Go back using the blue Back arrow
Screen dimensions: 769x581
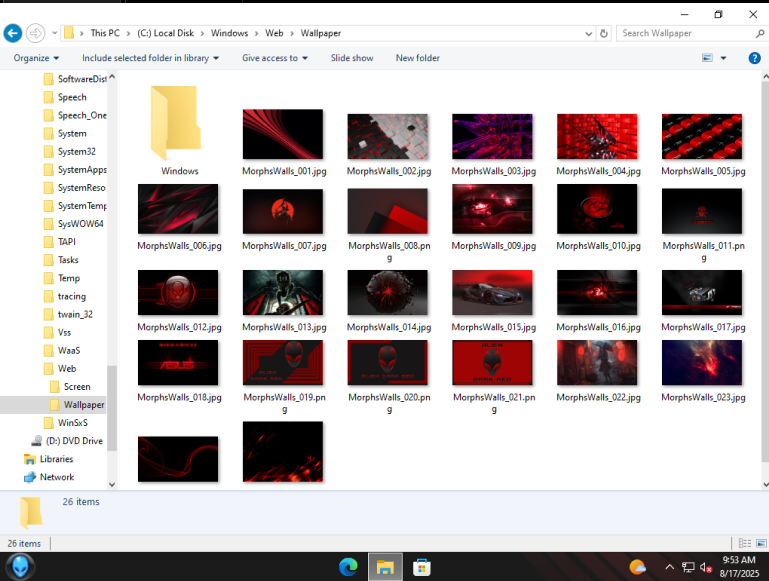point(13,33)
